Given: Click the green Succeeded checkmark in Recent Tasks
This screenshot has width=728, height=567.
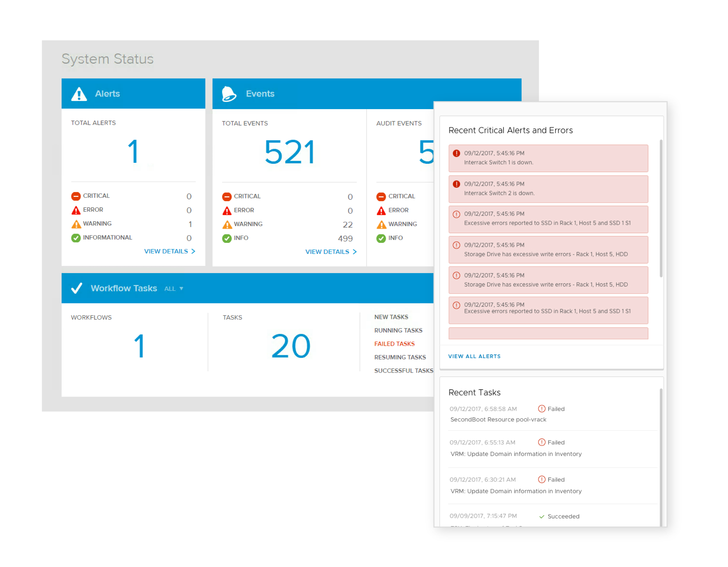Looking at the screenshot, I should 542,517.
